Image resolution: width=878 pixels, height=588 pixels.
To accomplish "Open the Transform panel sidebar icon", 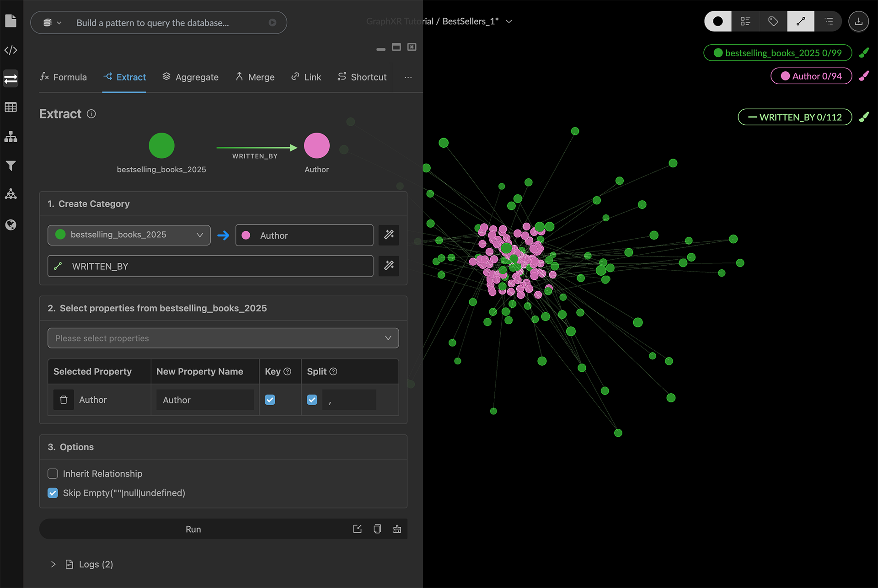I will (11, 79).
